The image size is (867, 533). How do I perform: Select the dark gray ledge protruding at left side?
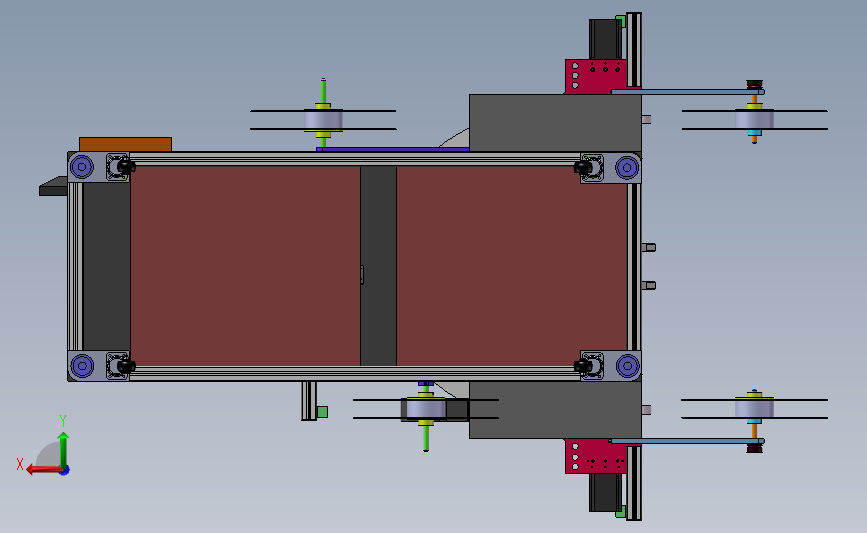tap(53, 187)
